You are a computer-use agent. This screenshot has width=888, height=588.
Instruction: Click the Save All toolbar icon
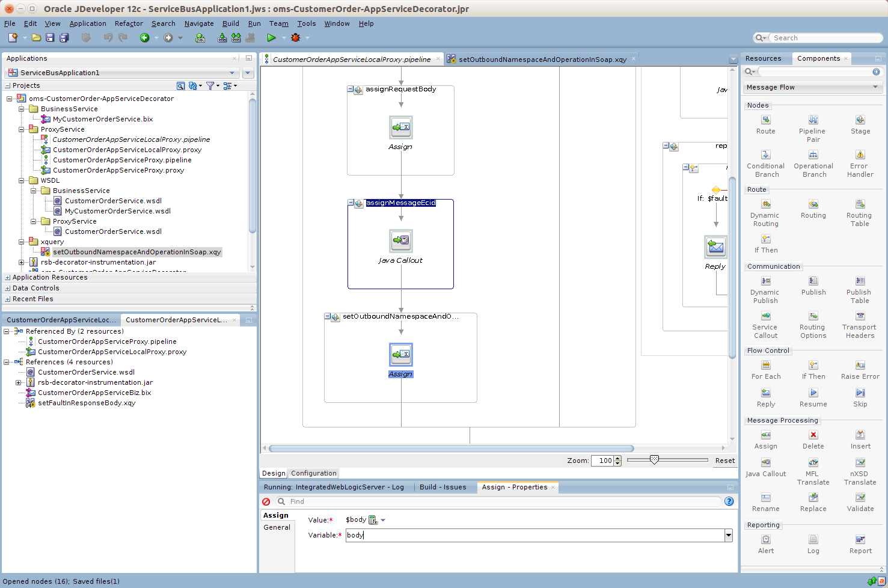coord(64,38)
